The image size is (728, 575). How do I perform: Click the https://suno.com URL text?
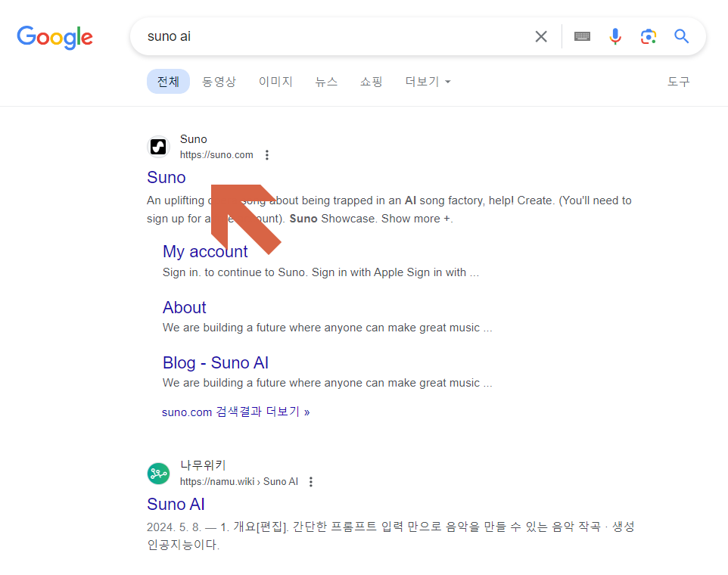point(216,155)
